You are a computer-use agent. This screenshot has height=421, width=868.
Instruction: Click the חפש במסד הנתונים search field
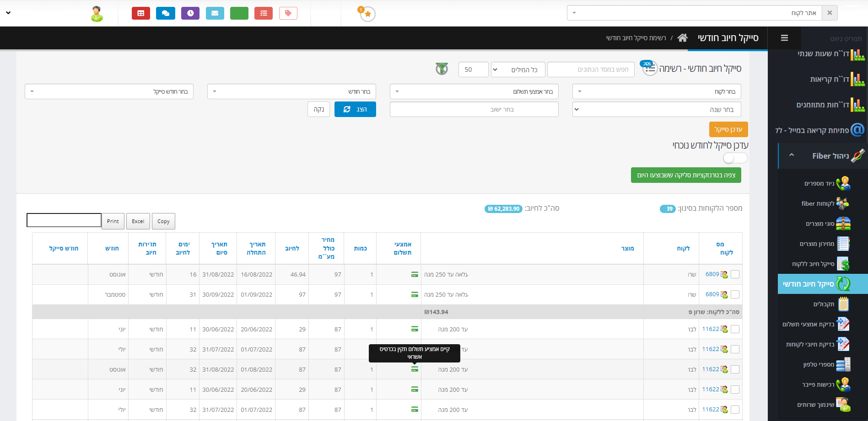pyautogui.click(x=591, y=69)
